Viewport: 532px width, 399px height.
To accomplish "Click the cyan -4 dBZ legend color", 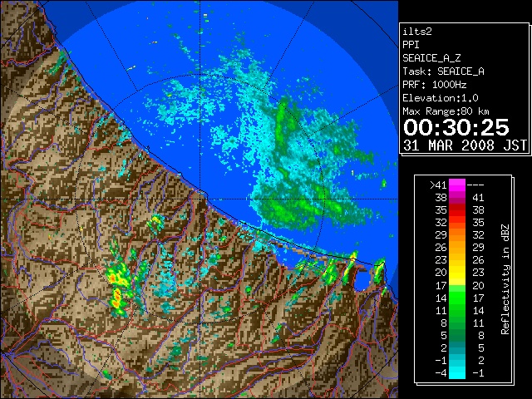I will [x=457, y=372].
